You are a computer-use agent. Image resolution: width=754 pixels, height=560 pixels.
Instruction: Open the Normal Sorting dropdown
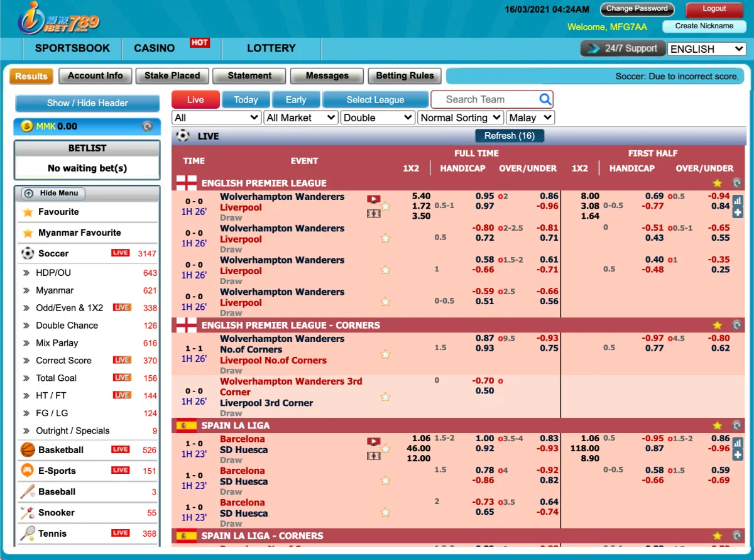(461, 118)
